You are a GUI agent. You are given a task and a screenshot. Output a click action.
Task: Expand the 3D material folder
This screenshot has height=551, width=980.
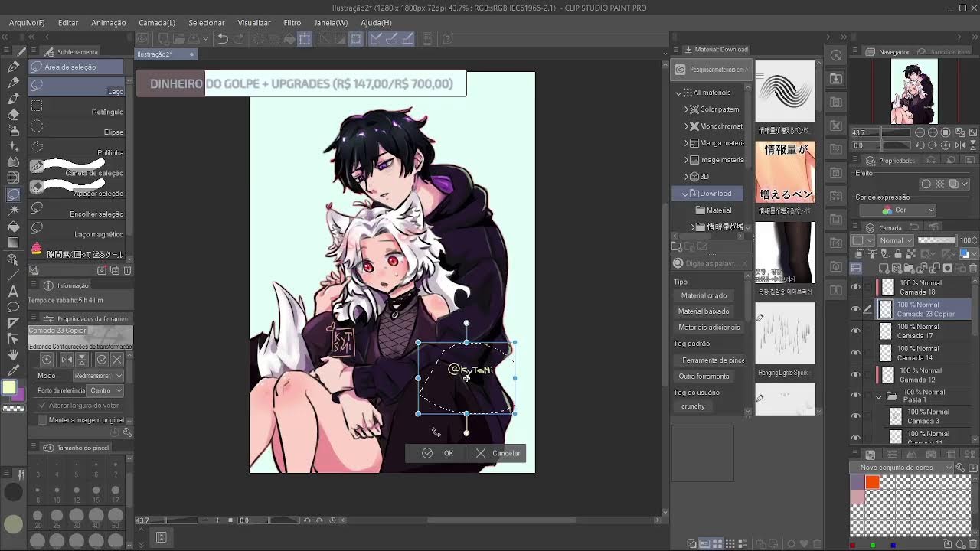(x=686, y=177)
